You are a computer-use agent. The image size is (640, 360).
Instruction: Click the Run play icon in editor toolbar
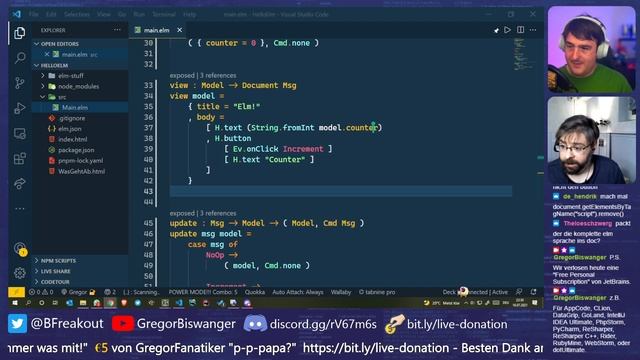507,30
